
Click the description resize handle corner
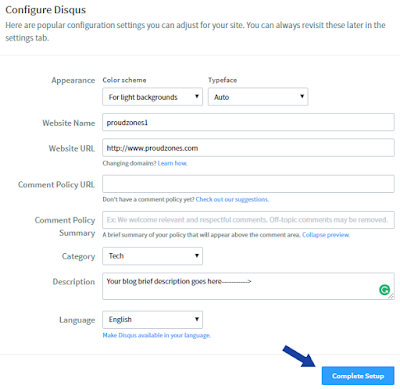click(x=391, y=296)
